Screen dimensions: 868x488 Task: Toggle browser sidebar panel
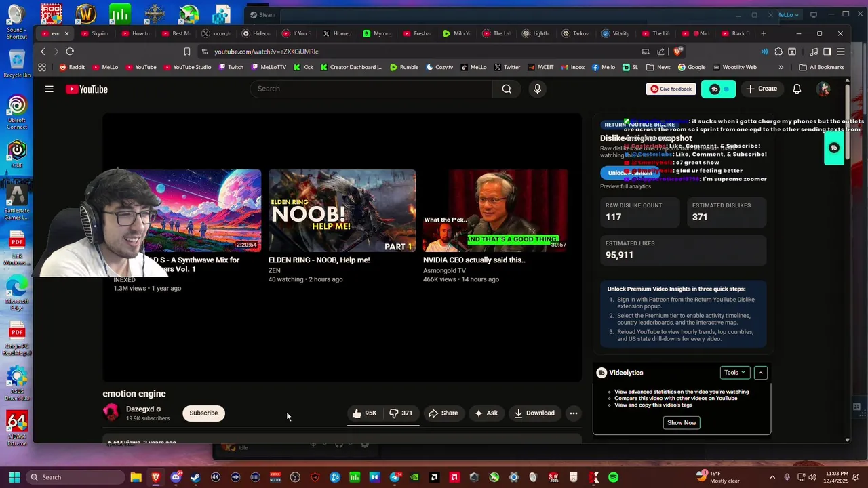827,52
